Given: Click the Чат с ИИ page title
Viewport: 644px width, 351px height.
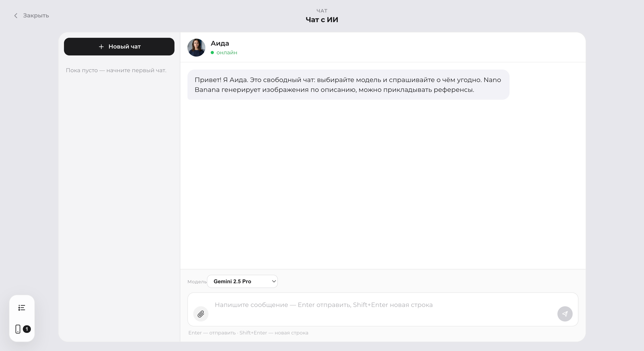Looking at the screenshot, I should [322, 20].
